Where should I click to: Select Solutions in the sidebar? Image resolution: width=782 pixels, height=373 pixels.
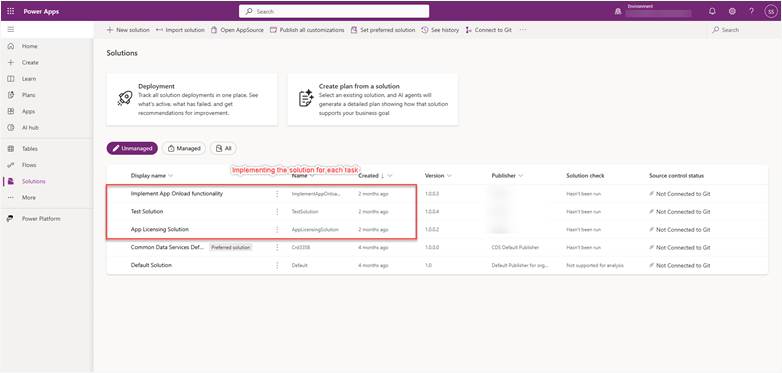pos(33,182)
